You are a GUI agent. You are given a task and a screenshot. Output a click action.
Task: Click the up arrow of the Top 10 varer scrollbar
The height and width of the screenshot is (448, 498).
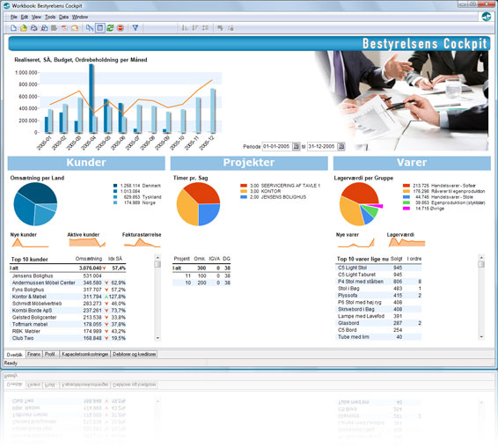pos(481,257)
